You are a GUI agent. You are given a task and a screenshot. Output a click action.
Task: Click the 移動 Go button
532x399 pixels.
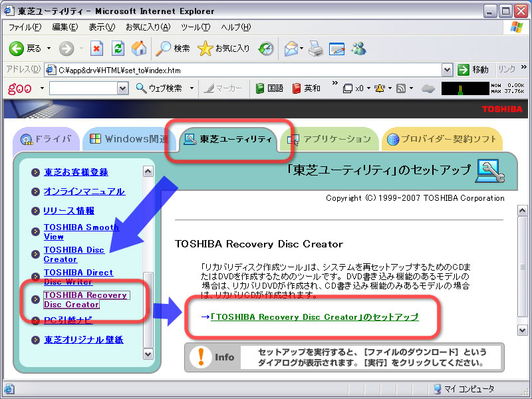pyautogui.click(x=473, y=70)
